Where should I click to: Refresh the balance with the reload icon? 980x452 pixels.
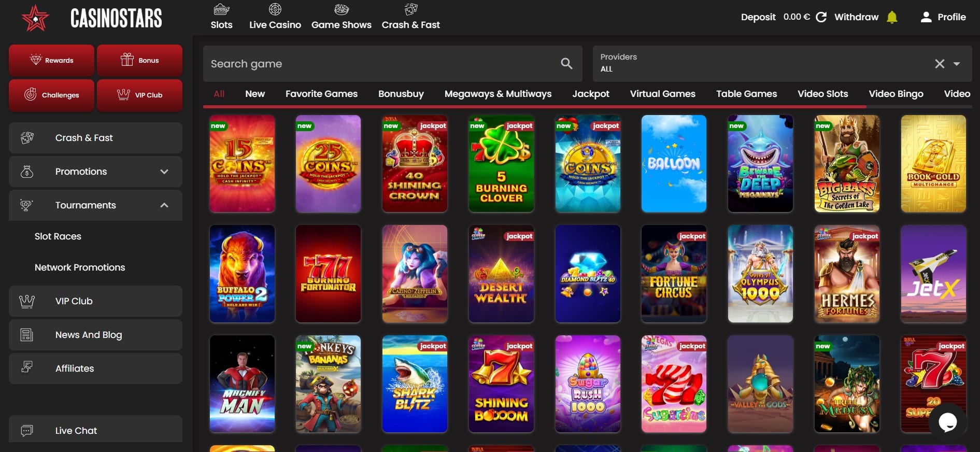821,17
